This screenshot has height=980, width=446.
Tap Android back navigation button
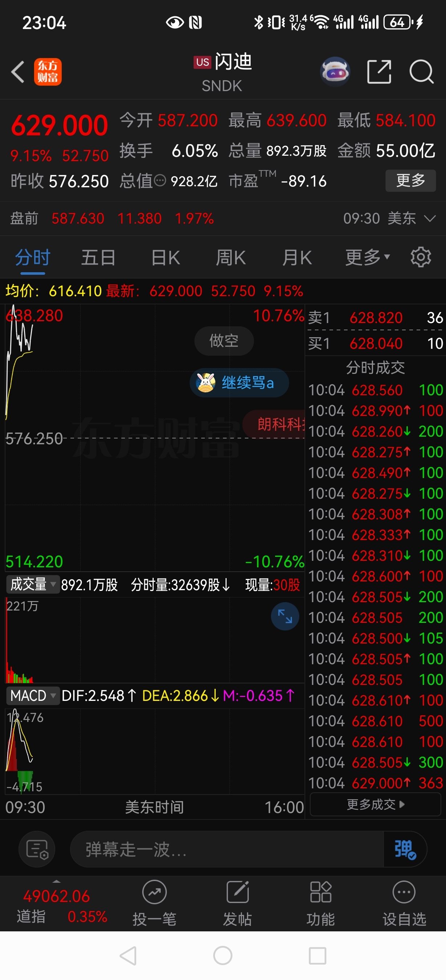pyautogui.click(x=128, y=956)
